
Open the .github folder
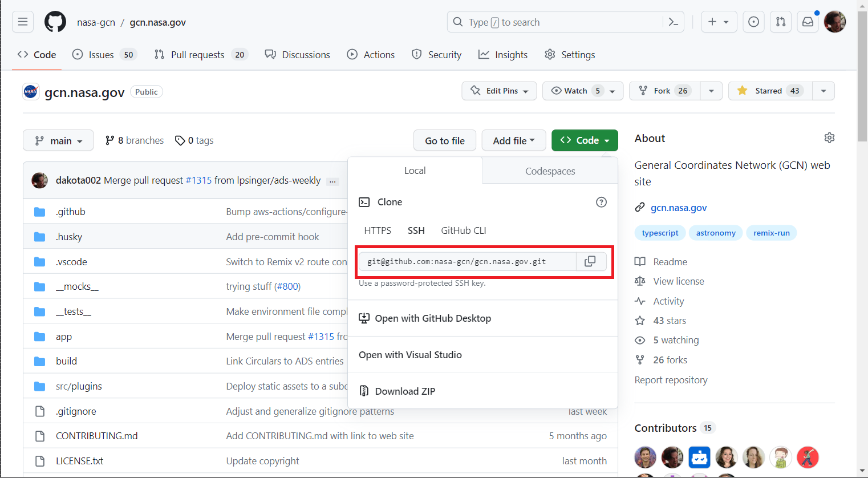coord(71,212)
